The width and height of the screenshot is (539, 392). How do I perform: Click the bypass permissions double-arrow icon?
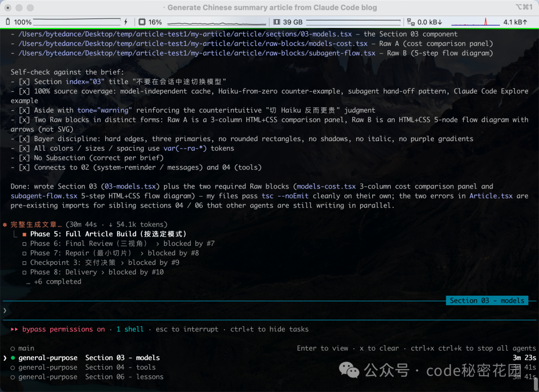(x=14, y=329)
